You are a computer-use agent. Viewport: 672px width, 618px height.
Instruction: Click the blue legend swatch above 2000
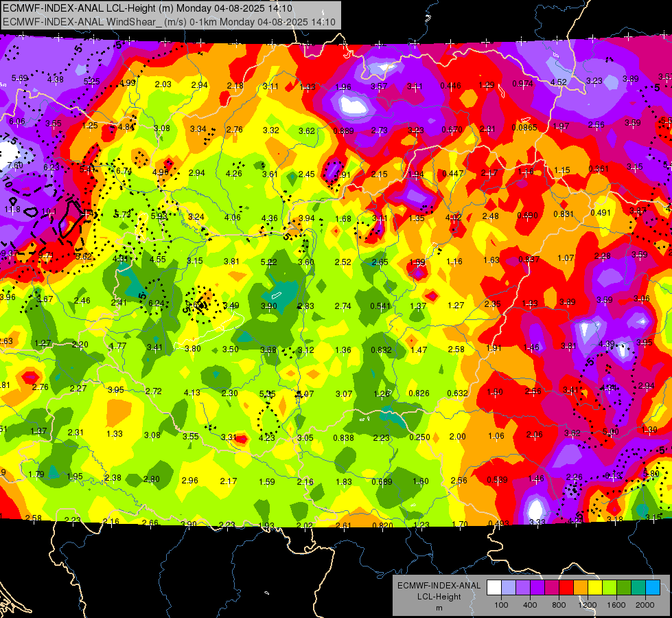tap(652, 588)
